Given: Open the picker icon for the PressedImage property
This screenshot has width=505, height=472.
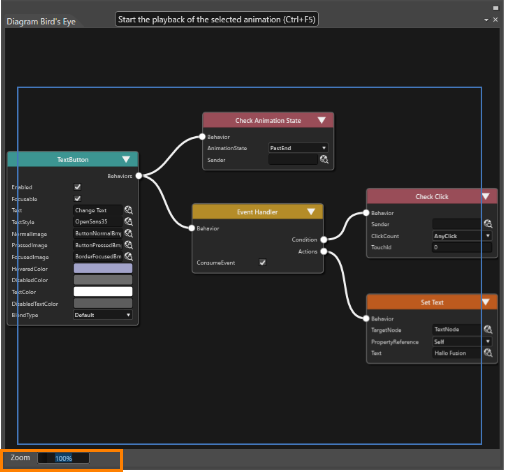Looking at the screenshot, I should (x=128, y=245).
